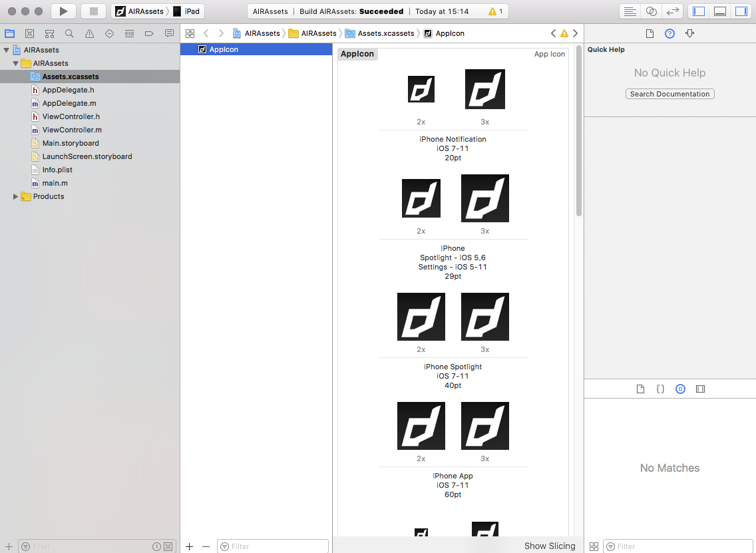Show the Symbol navigator

[x=49, y=33]
